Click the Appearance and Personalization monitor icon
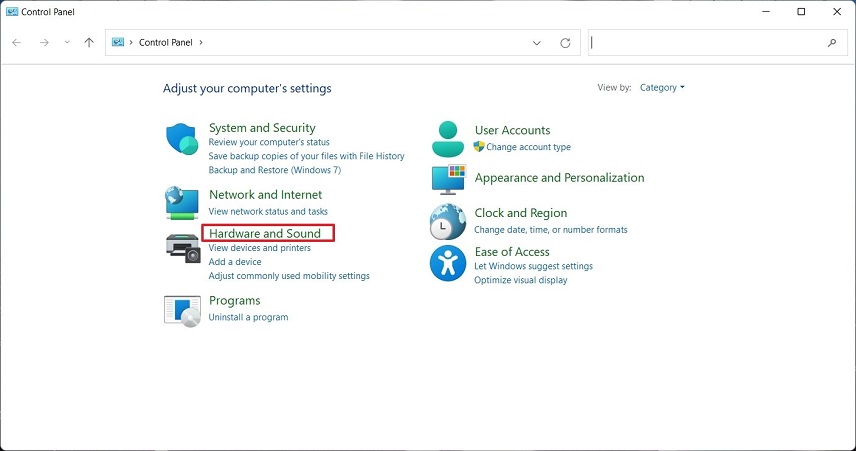Image resolution: width=856 pixels, height=451 pixels. click(448, 179)
